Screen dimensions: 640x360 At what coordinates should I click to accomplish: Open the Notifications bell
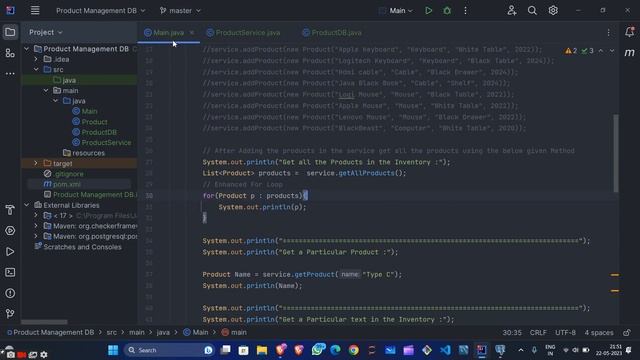point(629,32)
